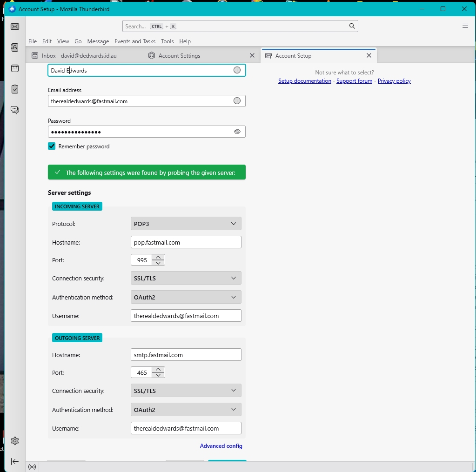The height and width of the screenshot is (472, 476).
Task: Click Advanced config link
Action: click(x=221, y=446)
